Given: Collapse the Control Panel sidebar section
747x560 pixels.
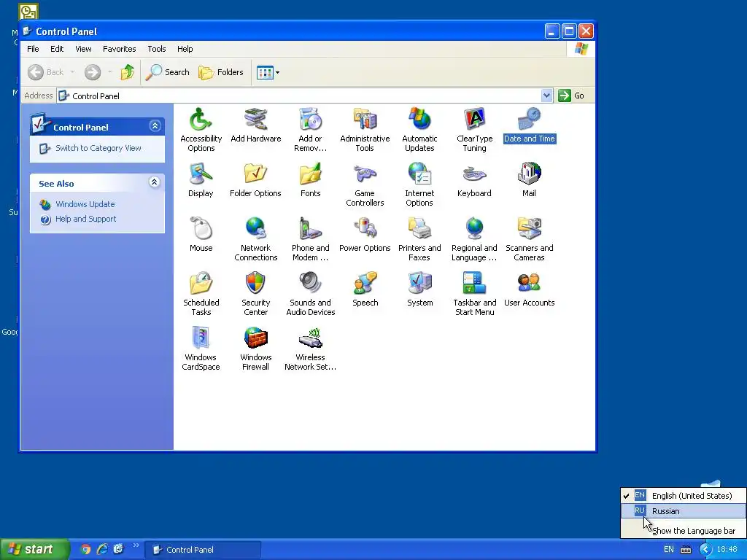Looking at the screenshot, I should (155, 126).
